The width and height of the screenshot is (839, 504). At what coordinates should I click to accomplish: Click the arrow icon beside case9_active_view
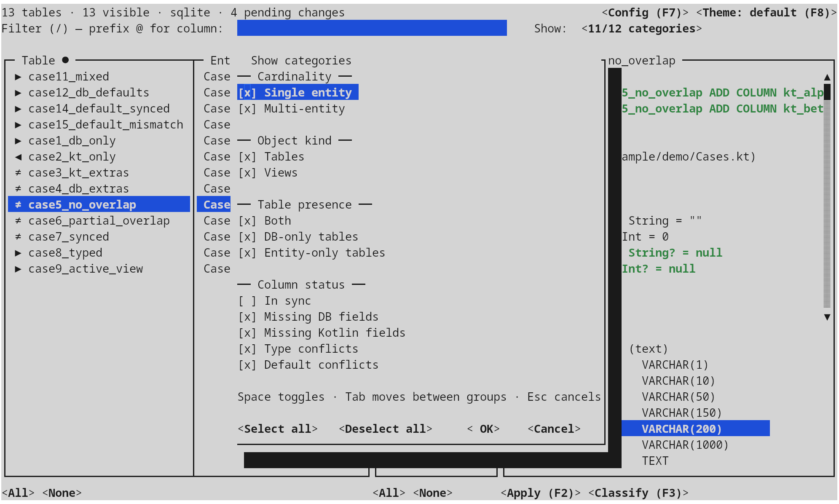click(18, 269)
